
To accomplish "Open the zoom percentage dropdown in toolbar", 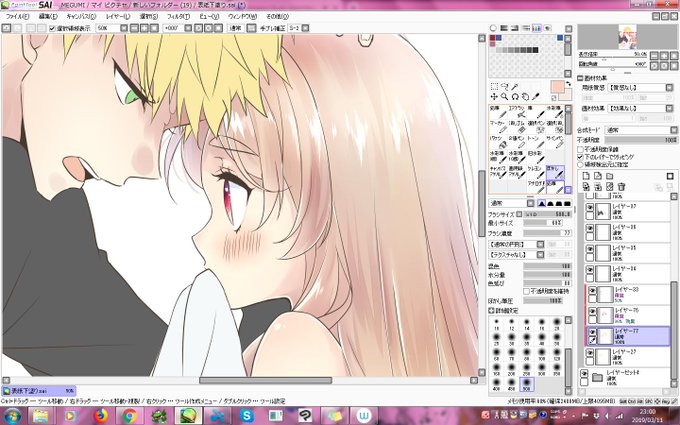I will pyautogui.click(x=124, y=28).
